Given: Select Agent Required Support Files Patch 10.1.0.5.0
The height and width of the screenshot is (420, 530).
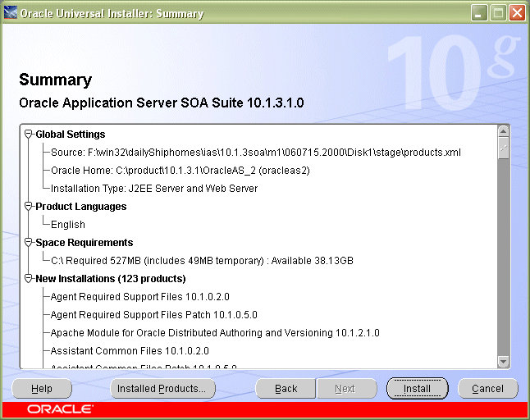Looking at the screenshot, I should (x=153, y=314).
